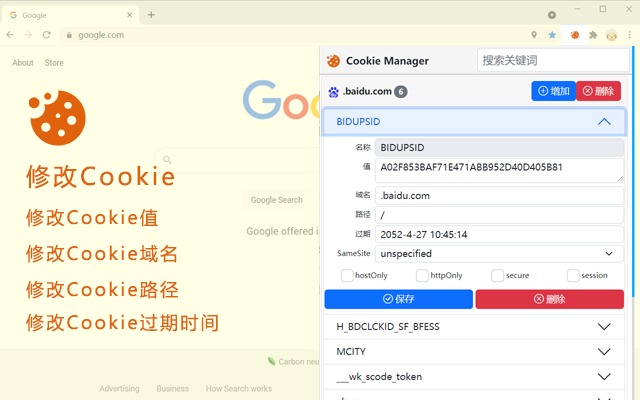Open the Extensions puzzle icon
The width and height of the screenshot is (640, 400).
coord(593,35)
